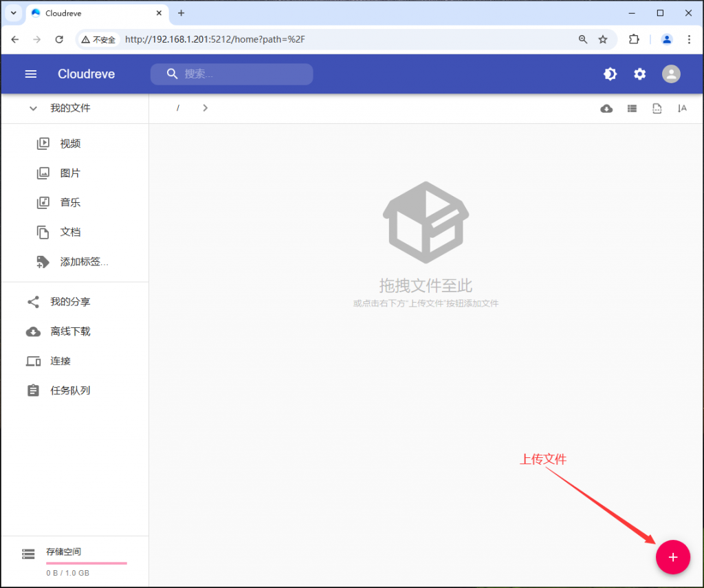
Task: Click the cloud download icon beside 离线下载
Action: click(33, 331)
